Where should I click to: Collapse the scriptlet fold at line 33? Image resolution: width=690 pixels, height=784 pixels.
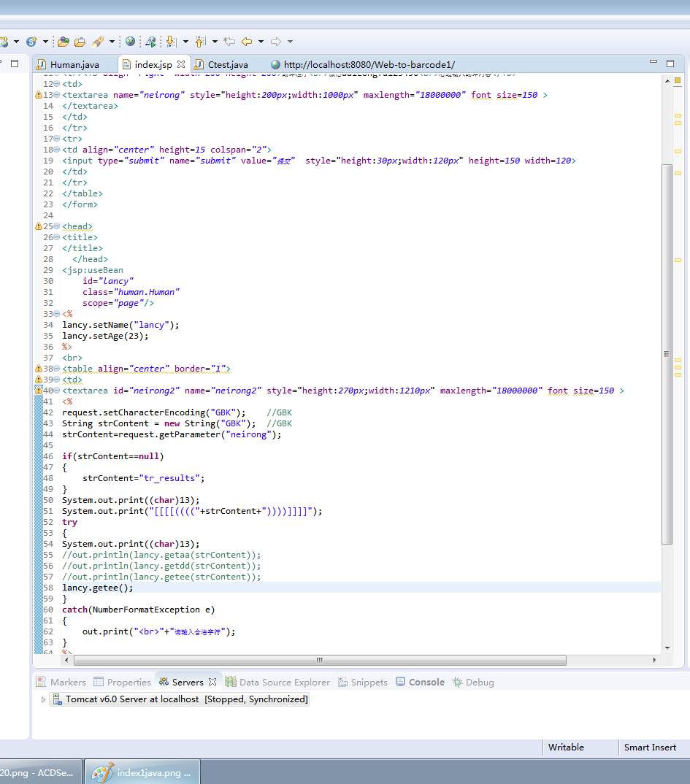point(56,314)
